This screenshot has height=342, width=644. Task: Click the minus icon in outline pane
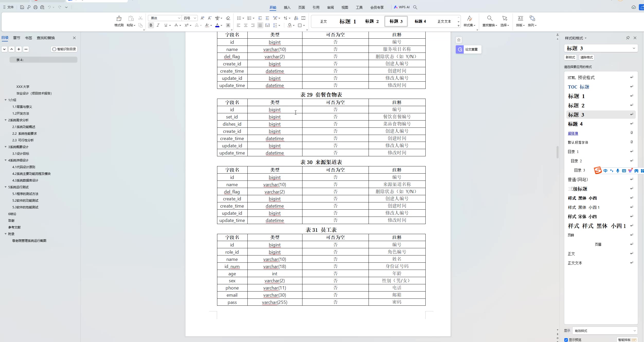[26, 49]
